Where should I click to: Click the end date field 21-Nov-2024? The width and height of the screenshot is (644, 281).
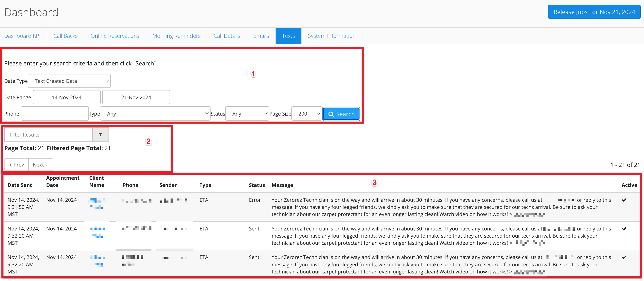pyautogui.click(x=136, y=97)
